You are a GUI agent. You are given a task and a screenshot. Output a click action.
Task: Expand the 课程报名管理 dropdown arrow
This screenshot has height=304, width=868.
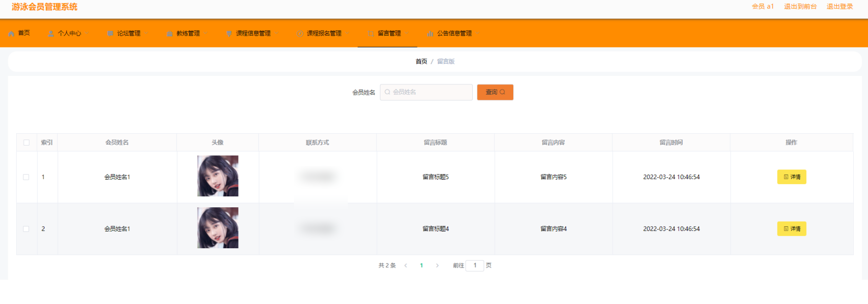[348, 34]
